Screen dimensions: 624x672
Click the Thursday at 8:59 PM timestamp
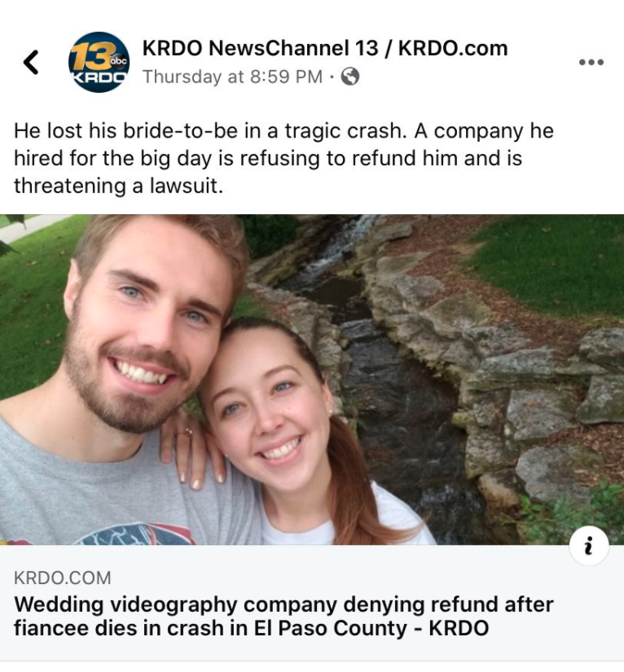click(232, 77)
